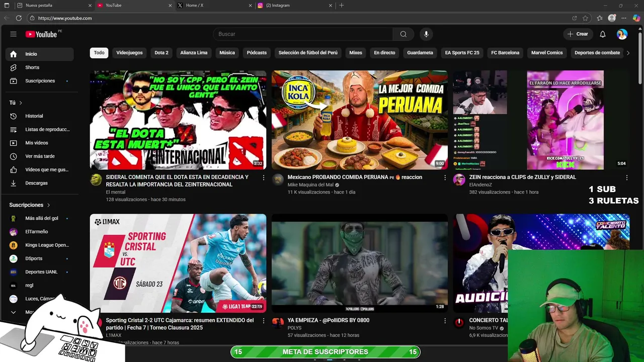The width and height of the screenshot is (644, 362).
Task: Open the YouTube hamburger guide menu
Action: tap(14, 34)
